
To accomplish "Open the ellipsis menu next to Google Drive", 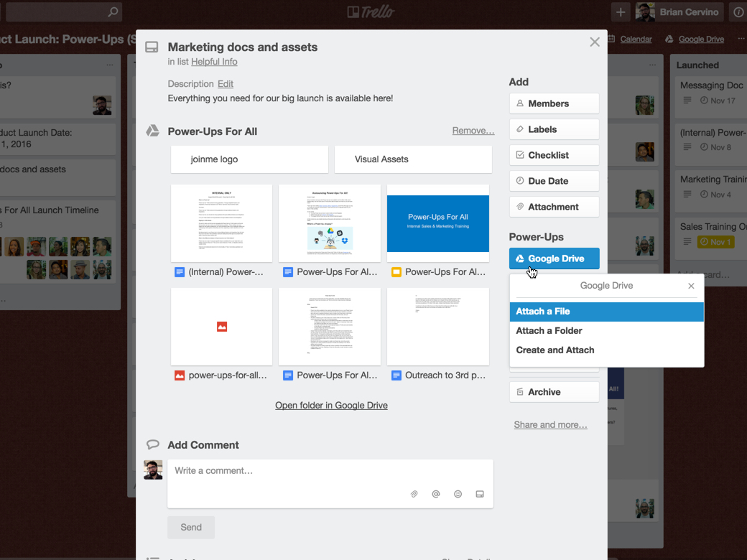I will pyautogui.click(x=741, y=39).
